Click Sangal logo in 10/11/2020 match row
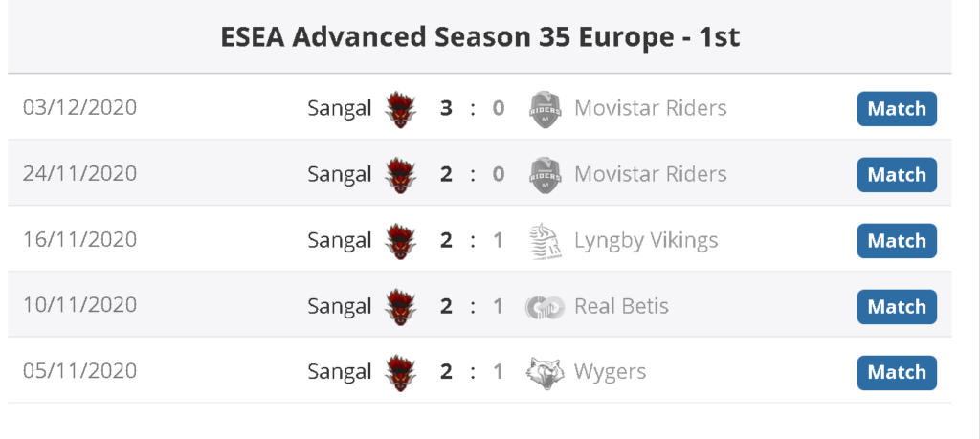 tap(400, 307)
